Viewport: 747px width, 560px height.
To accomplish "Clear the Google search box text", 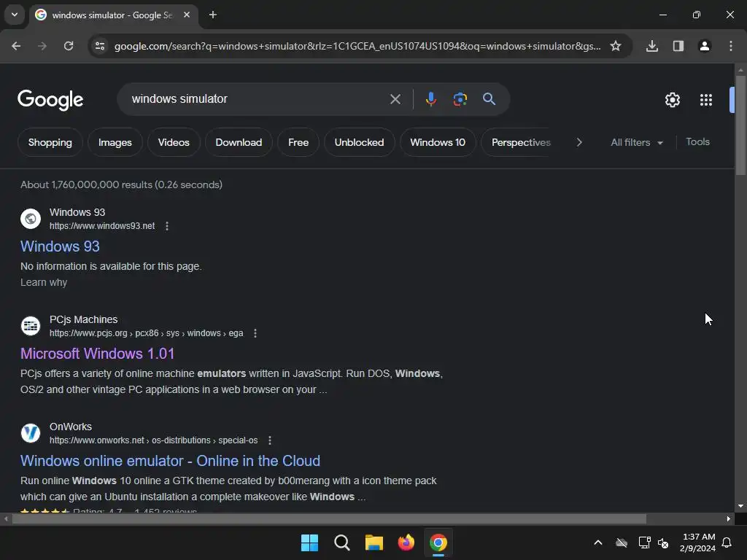I will (x=395, y=99).
